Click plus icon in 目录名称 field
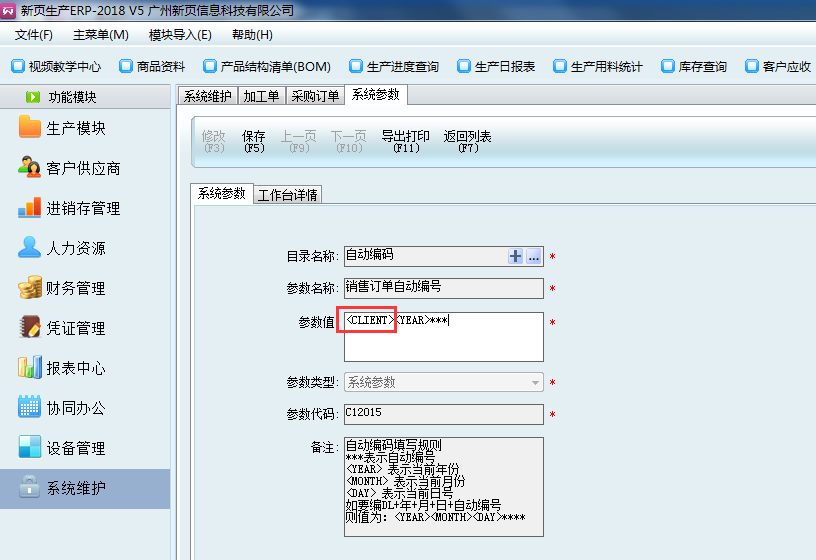This screenshot has width=816, height=560. tap(516, 257)
